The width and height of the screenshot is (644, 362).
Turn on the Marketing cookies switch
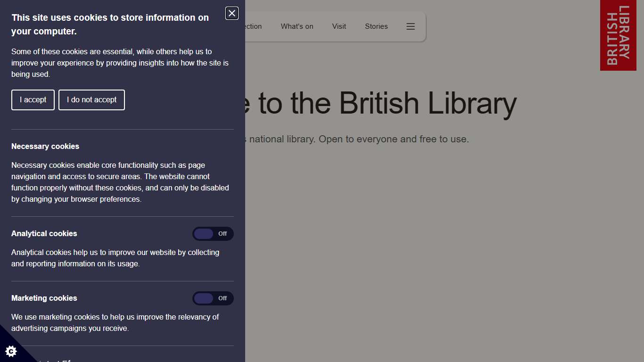pos(213,298)
